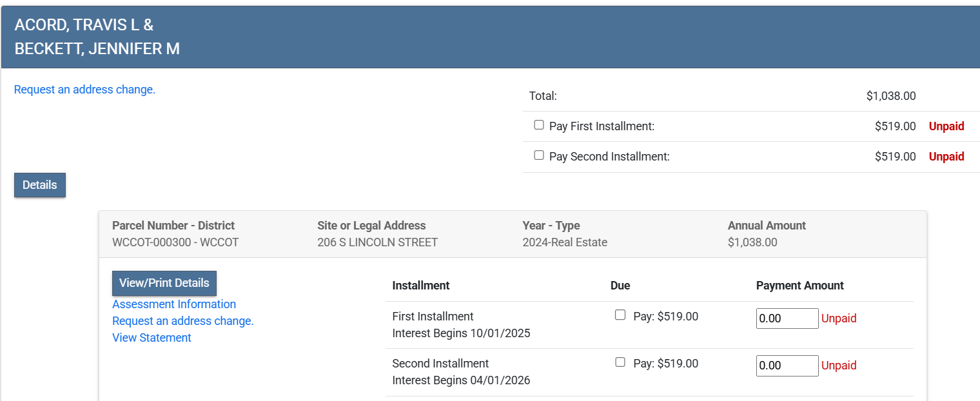Screen dimensions: 980x401
Task: Click the 206 S LINCOLN STREET address
Action: pyautogui.click(x=377, y=242)
